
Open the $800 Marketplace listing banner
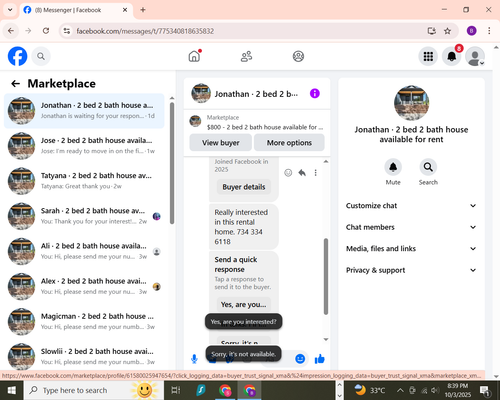pos(257,122)
